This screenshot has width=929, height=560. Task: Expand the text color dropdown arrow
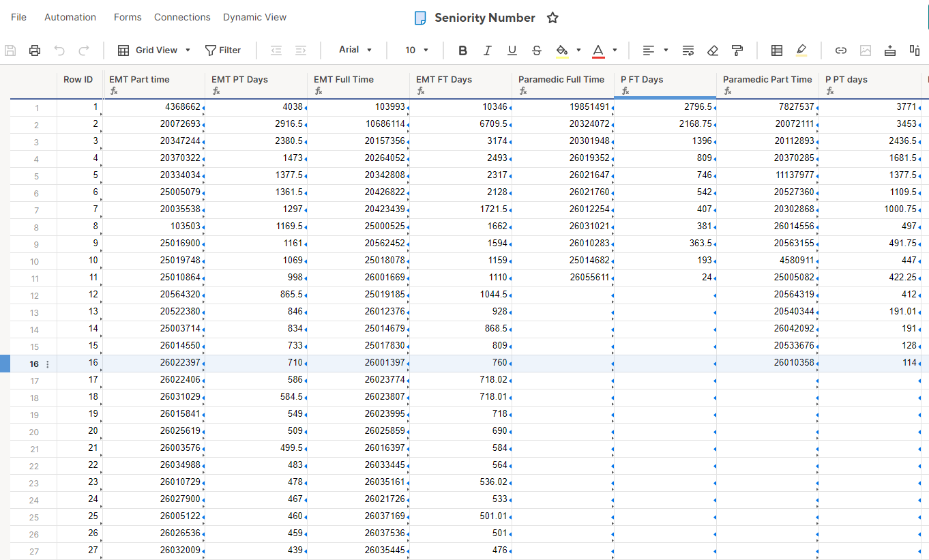(x=615, y=50)
